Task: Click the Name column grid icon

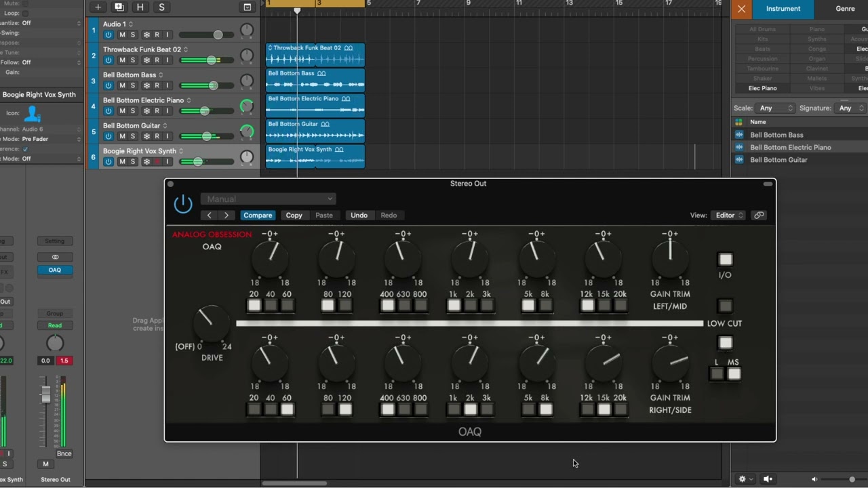Action: click(738, 122)
